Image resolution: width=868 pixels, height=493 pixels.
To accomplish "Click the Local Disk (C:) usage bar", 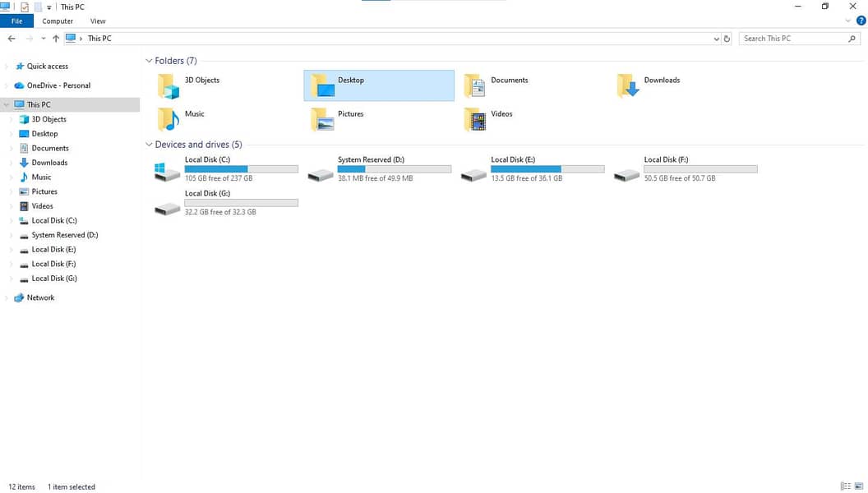I will (x=242, y=168).
